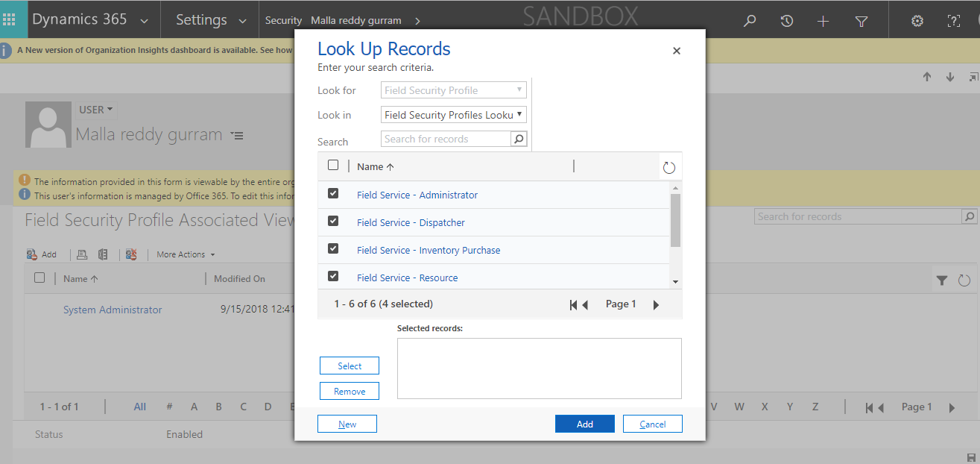Screen dimensions: 980x464
Task: Go to previous record with up arrow
Action: point(927,77)
